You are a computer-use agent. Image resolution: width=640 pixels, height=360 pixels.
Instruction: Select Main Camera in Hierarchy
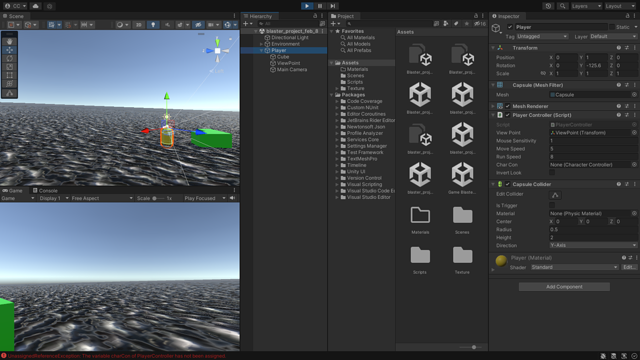click(x=291, y=70)
